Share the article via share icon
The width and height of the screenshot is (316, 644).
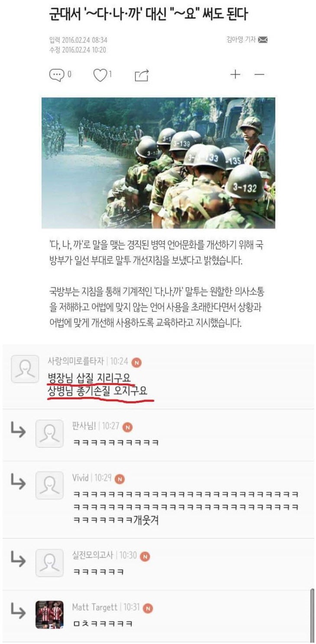142,75
